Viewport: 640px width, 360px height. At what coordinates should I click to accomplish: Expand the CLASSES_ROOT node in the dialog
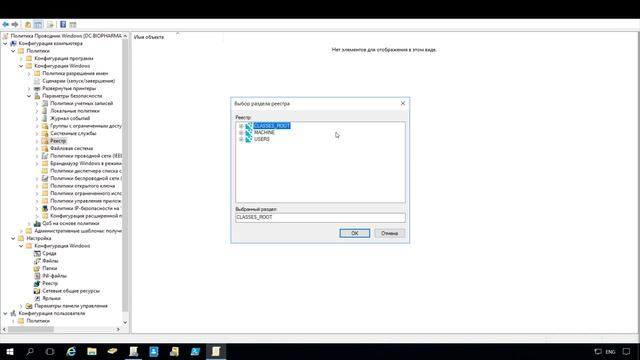click(x=241, y=126)
